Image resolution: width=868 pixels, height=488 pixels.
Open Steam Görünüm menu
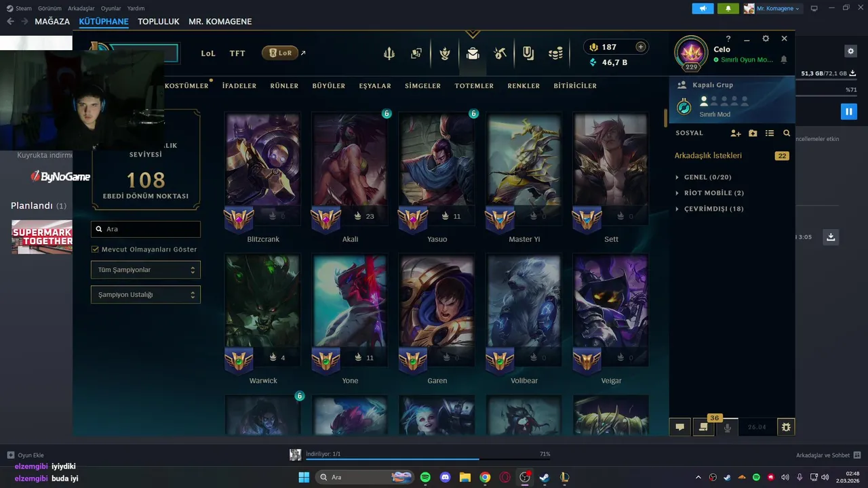point(50,8)
